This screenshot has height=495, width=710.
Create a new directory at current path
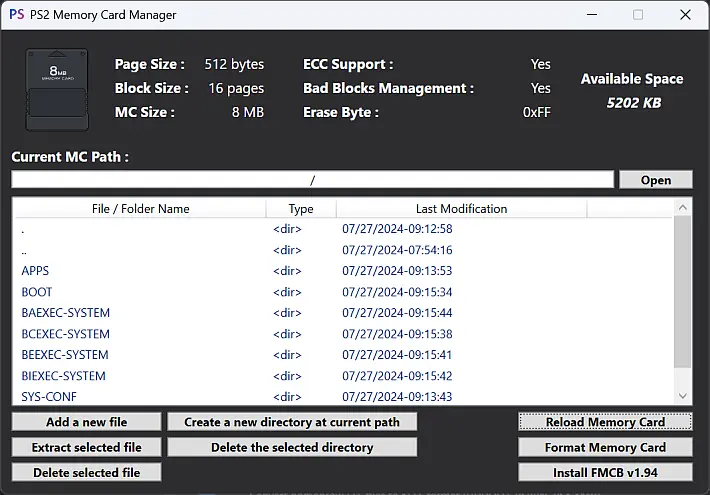coord(292,422)
